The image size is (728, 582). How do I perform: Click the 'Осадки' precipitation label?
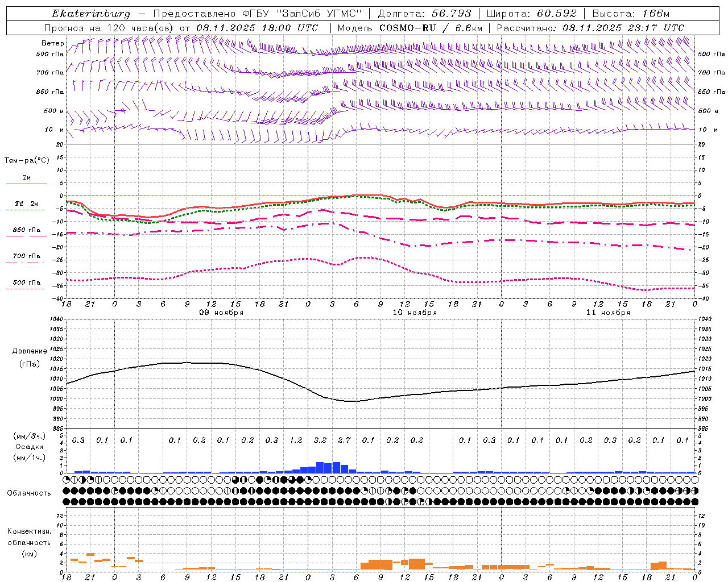coord(29,447)
